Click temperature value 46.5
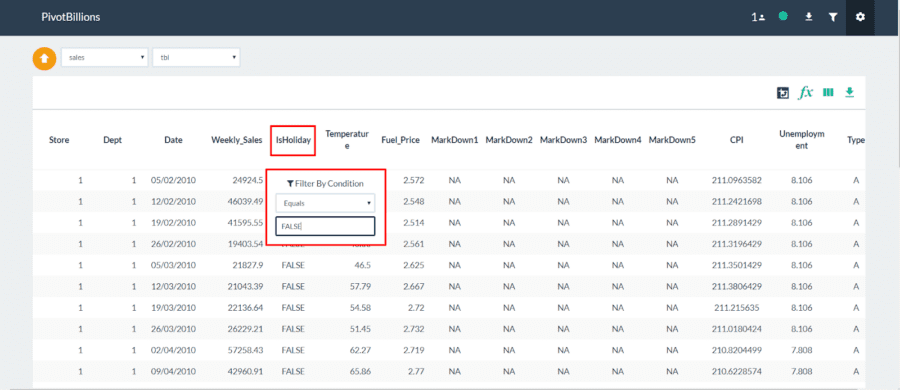The width and height of the screenshot is (900, 390). click(x=362, y=265)
